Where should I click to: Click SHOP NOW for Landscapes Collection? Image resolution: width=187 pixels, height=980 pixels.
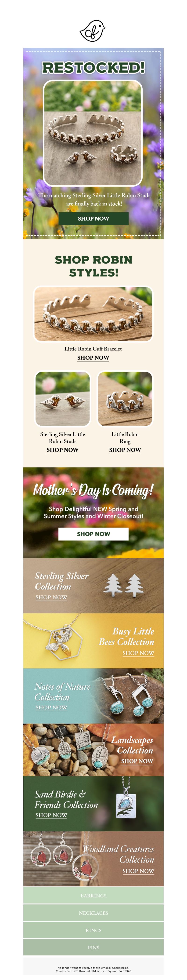pyautogui.click(x=137, y=761)
